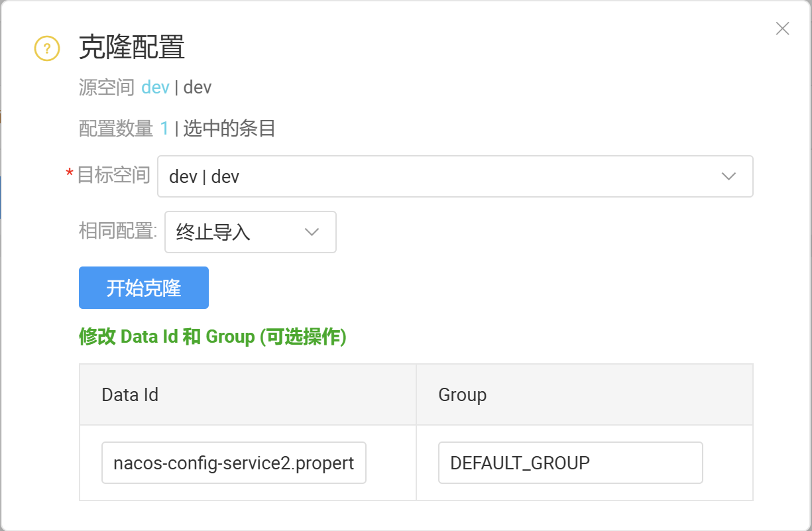Viewport: 812px width, 531px height.
Task: Click the 修改 Data Id 和 Group heading
Action: [x=213, y=337]
